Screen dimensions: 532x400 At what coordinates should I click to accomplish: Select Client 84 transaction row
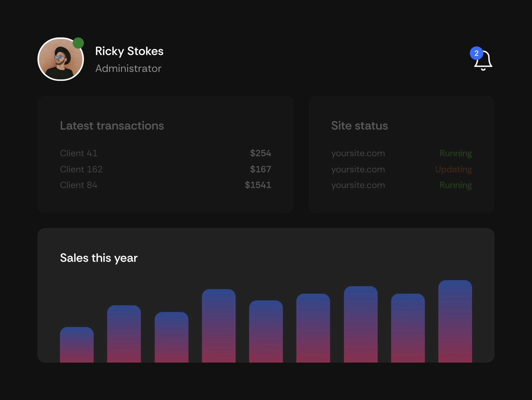[79, 185]
